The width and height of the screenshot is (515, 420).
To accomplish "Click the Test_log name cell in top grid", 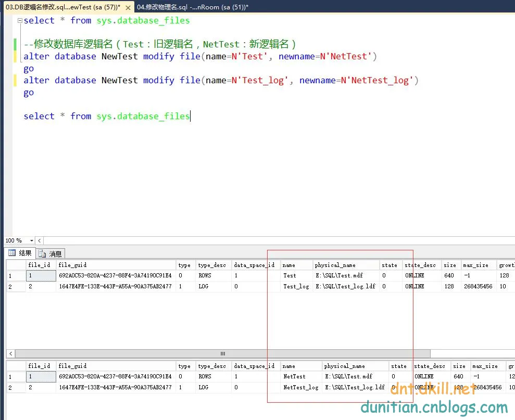I will point(296,286).
